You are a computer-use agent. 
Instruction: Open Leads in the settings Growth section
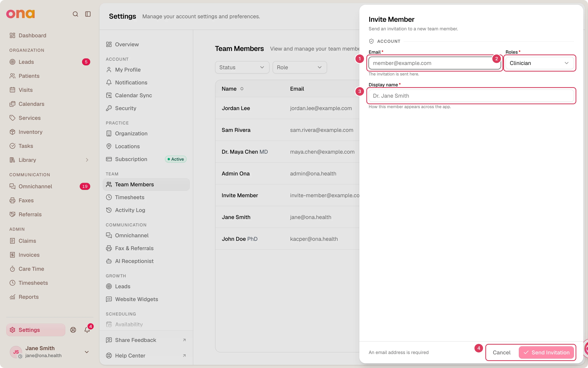(x=146, y=287)
